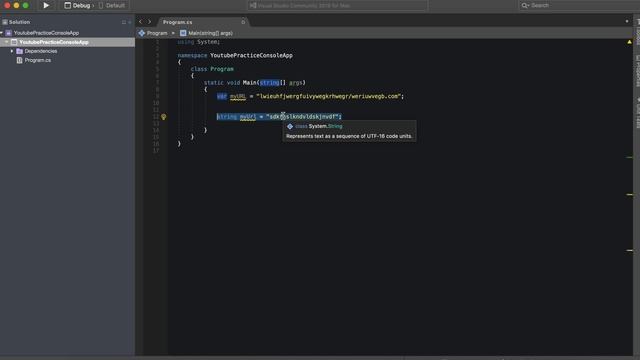Navigate forward with the right arrow

[x=149, y=22]
